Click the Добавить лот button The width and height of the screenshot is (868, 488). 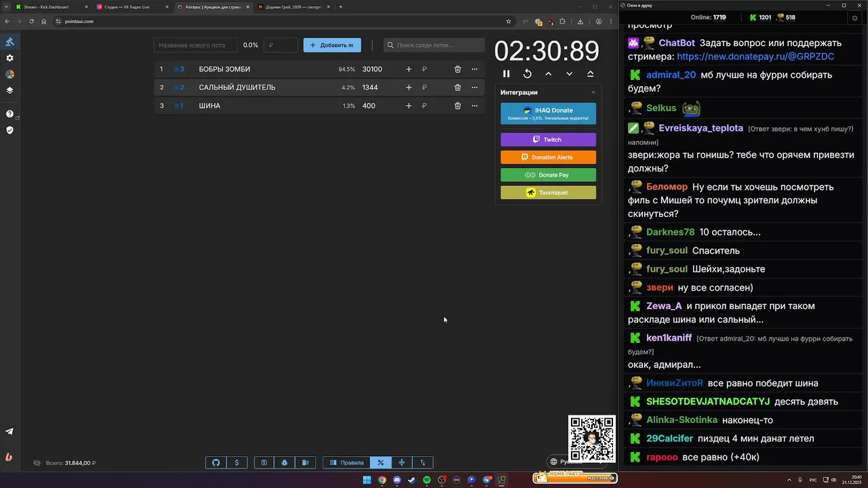[x=332, y=45]
